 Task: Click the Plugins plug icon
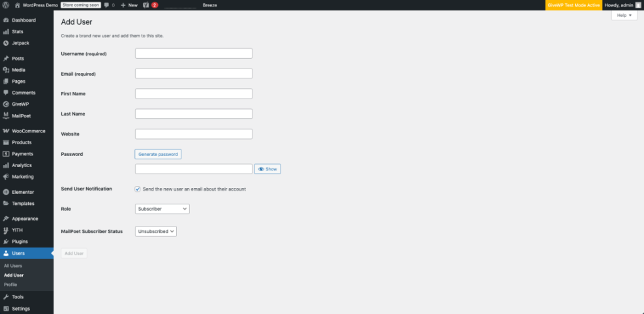[6, 242]
